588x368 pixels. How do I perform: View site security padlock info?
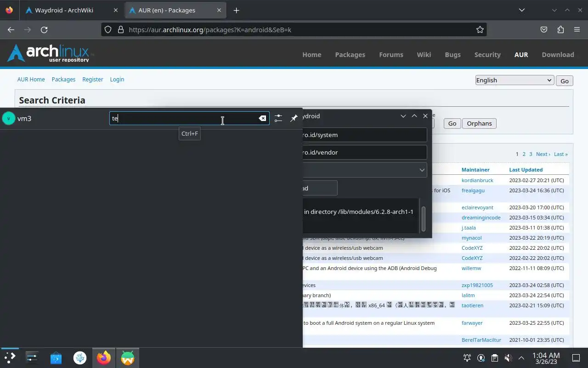point(121,29)
